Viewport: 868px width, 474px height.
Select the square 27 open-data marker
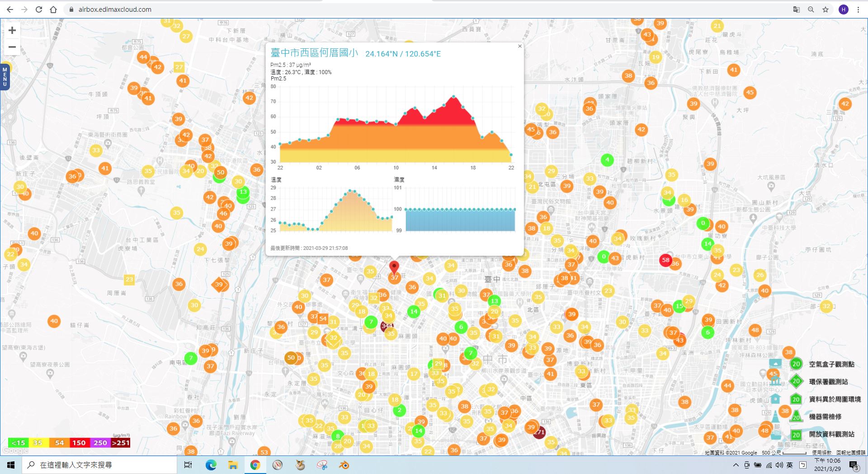179,67
